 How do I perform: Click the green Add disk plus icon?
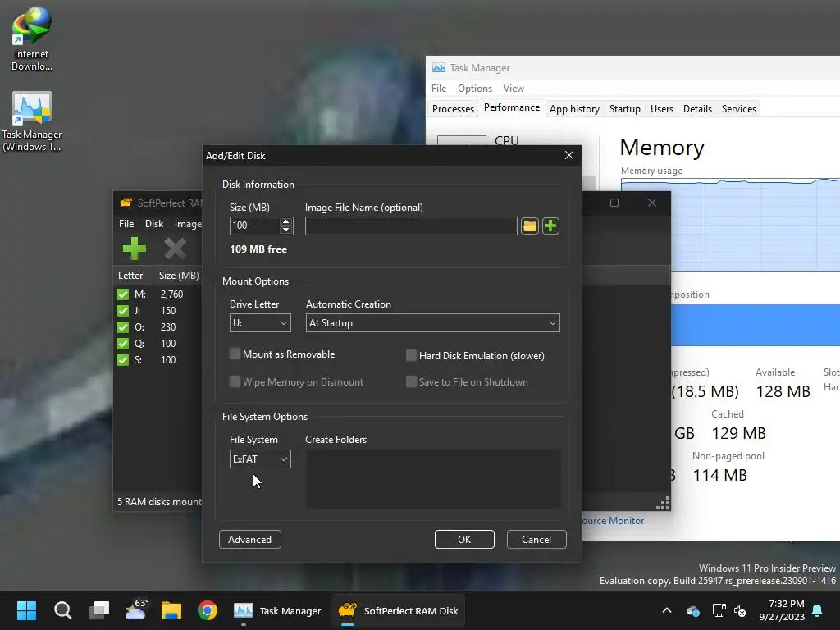[134, 249]
